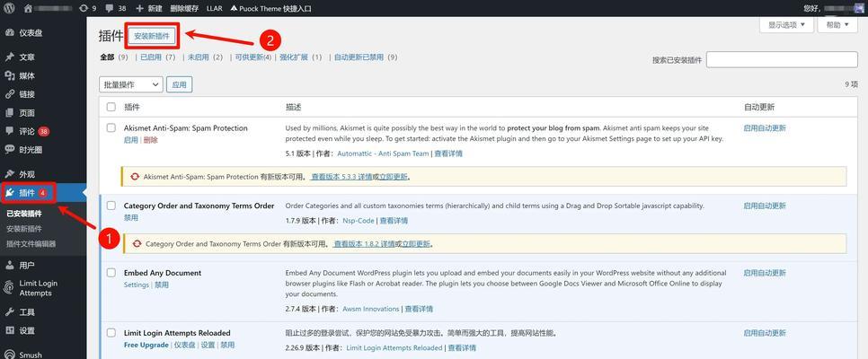Viewport: 868px width, 359px height.
Task: Click 删除缓存 in the admin bar
Action: click(184, 8)
